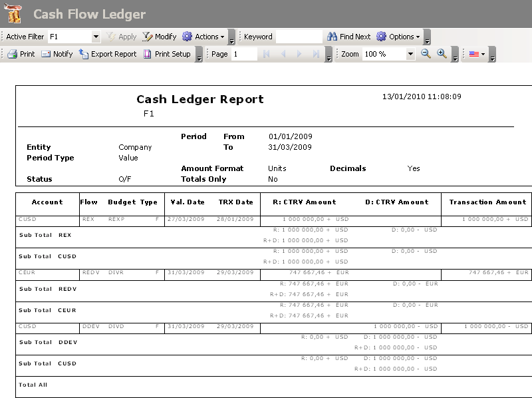
Task: Go to the next report page
Action: (299, 55)
